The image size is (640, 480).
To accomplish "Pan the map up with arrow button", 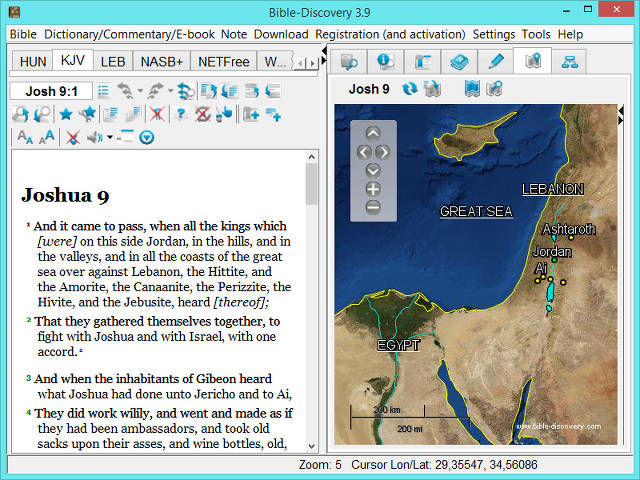I will pyautogui.click(x=373, y=133).
